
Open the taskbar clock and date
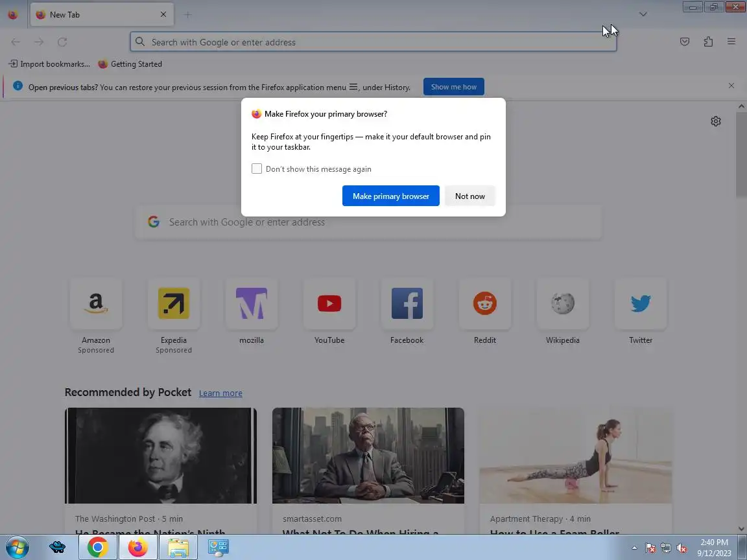tap(714, 548)
